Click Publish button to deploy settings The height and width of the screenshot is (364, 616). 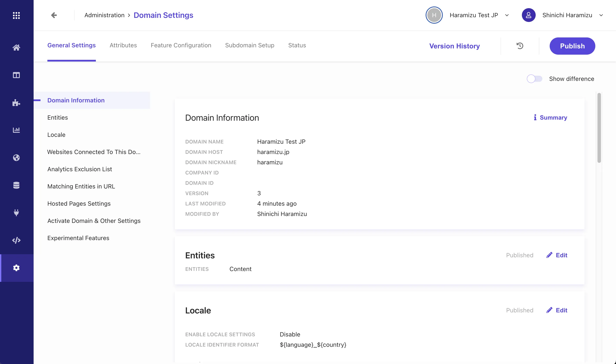tap(572, 46)
